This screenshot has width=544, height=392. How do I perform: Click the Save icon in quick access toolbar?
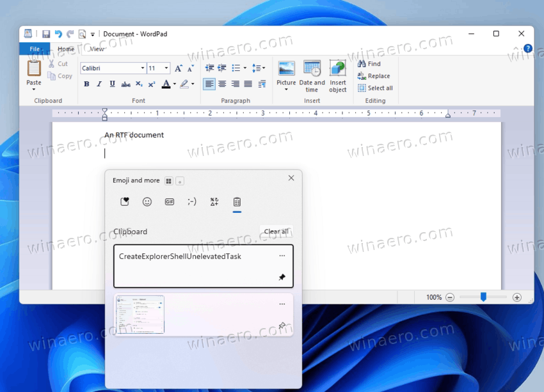46,34
